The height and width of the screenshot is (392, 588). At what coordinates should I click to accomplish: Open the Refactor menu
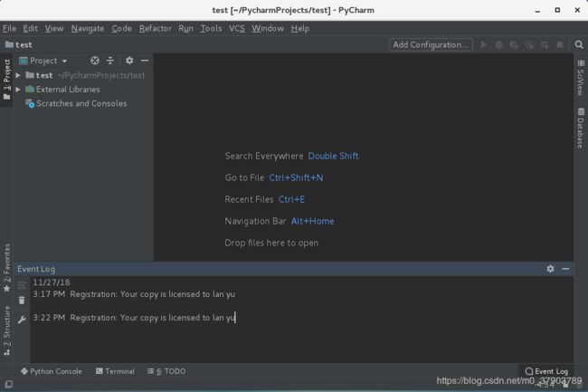[x=156, y=28]
